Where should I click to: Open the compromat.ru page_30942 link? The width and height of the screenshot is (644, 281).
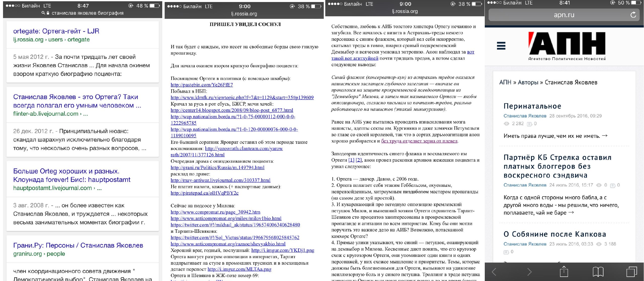coord(215,212)
